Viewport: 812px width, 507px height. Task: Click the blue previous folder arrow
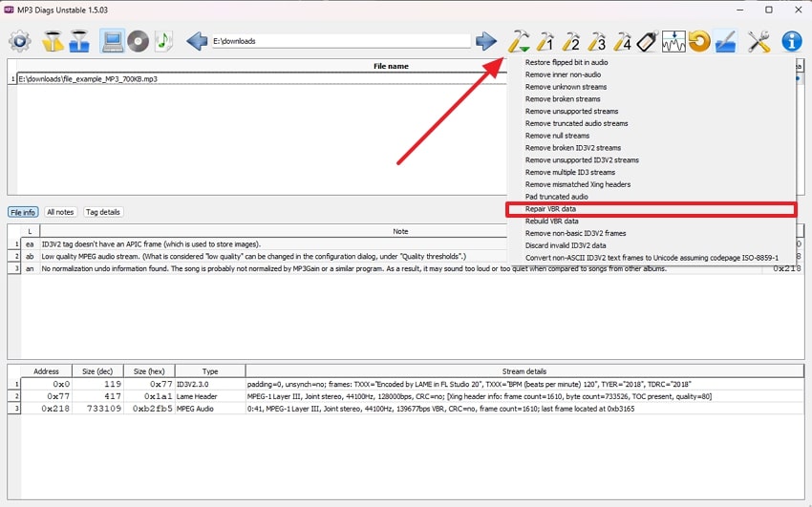coord(197,41)
